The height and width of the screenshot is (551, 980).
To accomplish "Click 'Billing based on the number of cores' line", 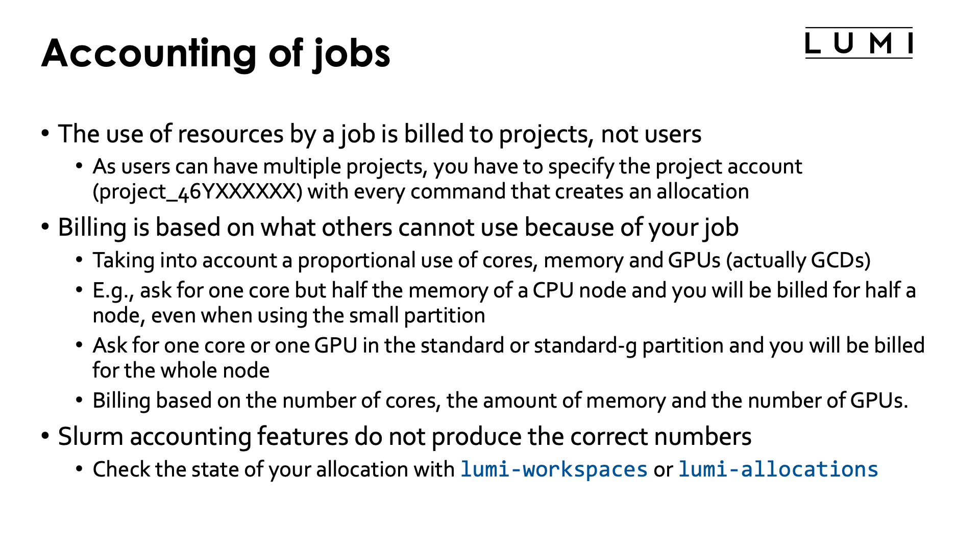I will [500, 400].
